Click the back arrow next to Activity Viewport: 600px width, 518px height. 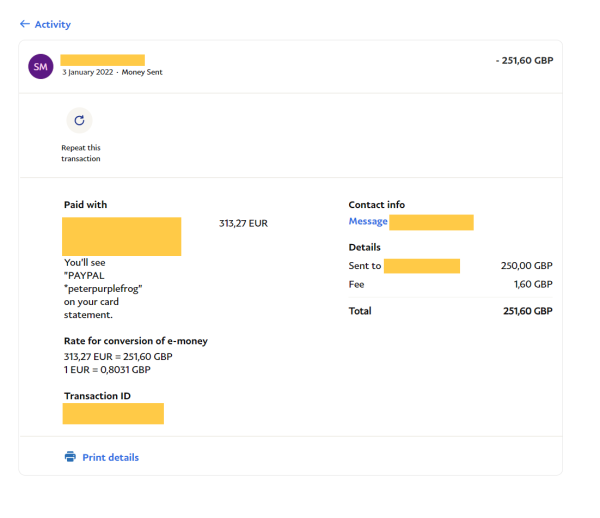point(25,24)
